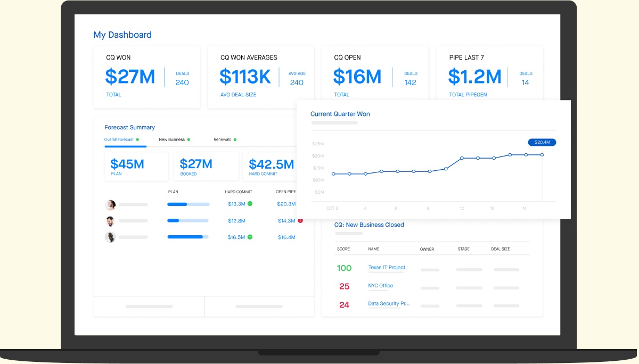The image size is (639, 364).
Task: Click the score 25 for NYC Office
Action: 345,286
